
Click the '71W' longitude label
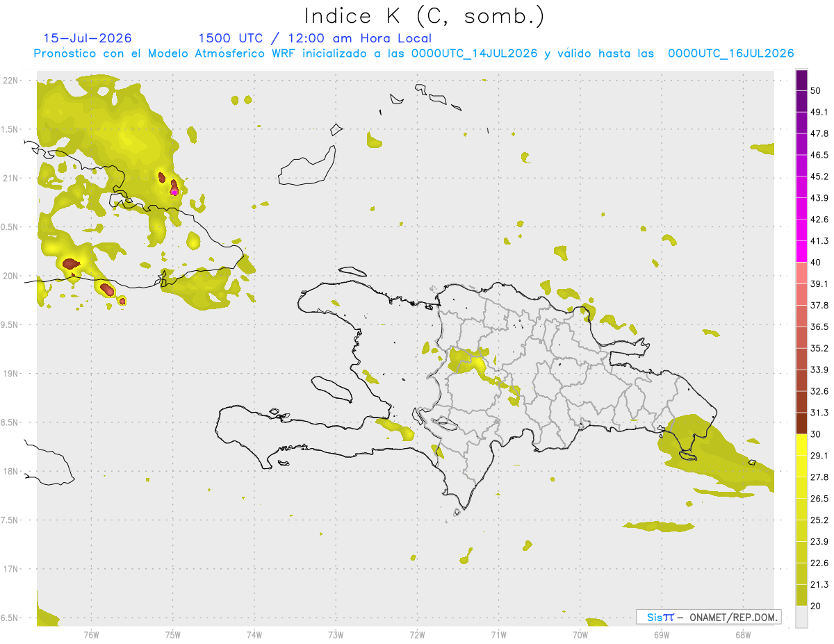coord(498,634)
